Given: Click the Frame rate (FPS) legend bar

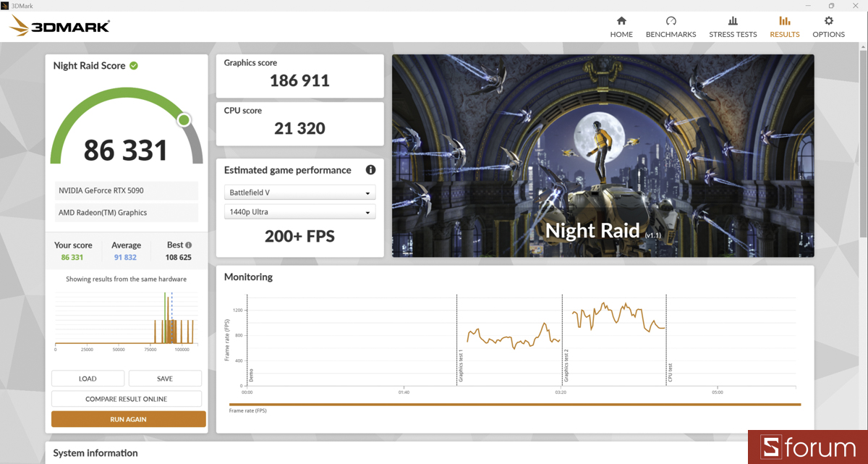Looking at the screenshot, I should tap(515, 405).
